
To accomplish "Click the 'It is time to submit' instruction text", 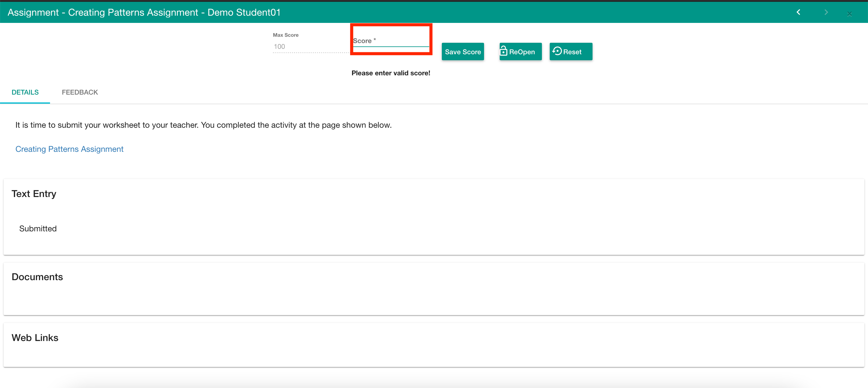I will click(x=203, y=125).
